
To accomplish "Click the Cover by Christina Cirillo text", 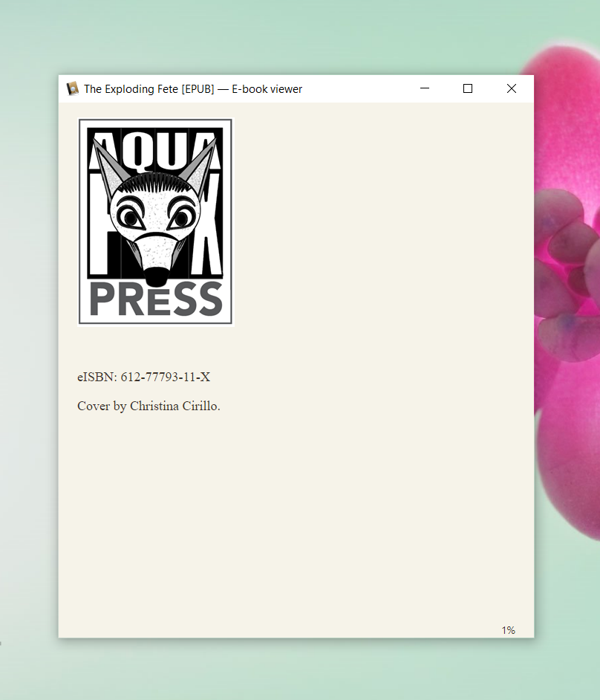I will (x=149, y=406).
